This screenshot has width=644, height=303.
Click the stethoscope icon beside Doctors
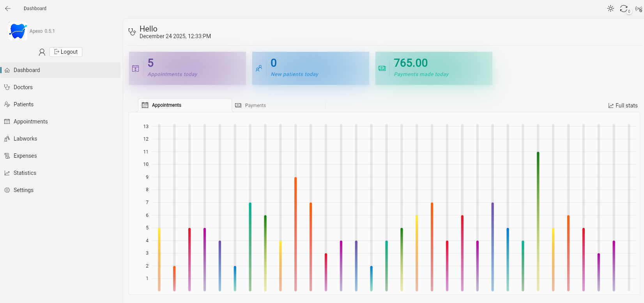(7, 87)
